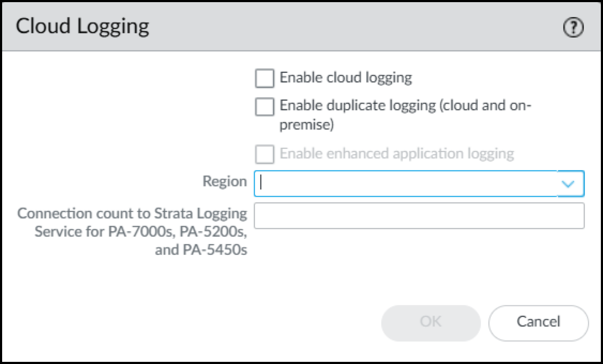
Task: Click the Connection count input field
Action: click(419, 216)
